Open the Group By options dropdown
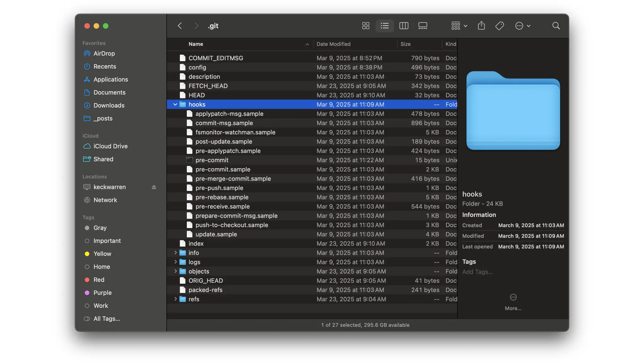The height and width of the screenshot is (362, 644). point(459,26)
